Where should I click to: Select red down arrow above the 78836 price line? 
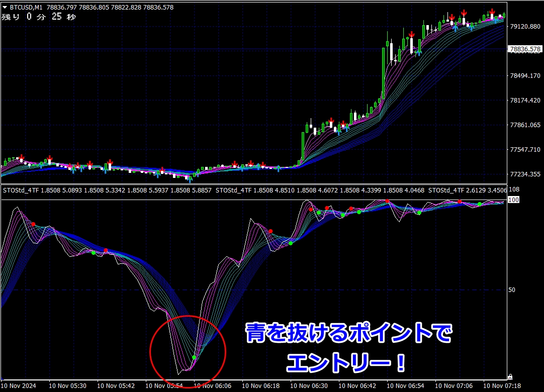(411, 34)
